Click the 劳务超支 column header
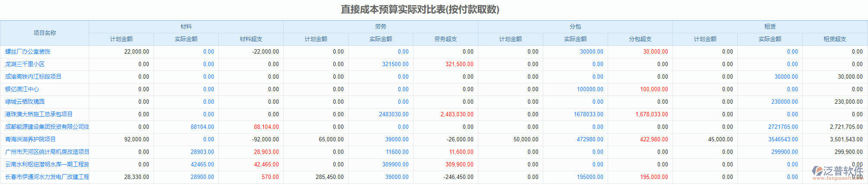 (x=445, y=39)
